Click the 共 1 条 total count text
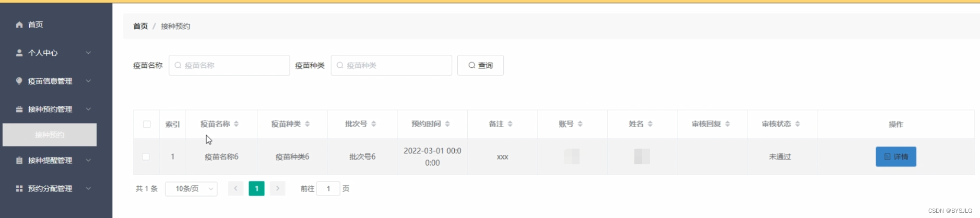Screen dimensions: 980x218 tap(147, 188)
